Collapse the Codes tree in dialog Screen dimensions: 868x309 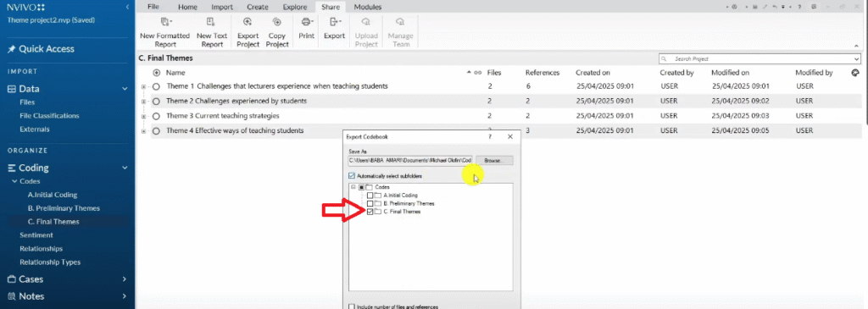(353, 187)
